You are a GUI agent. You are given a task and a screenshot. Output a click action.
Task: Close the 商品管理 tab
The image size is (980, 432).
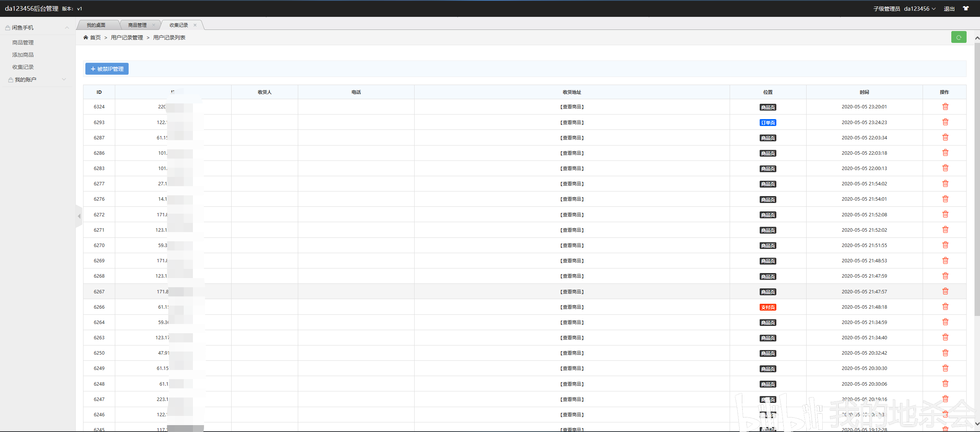154,25
